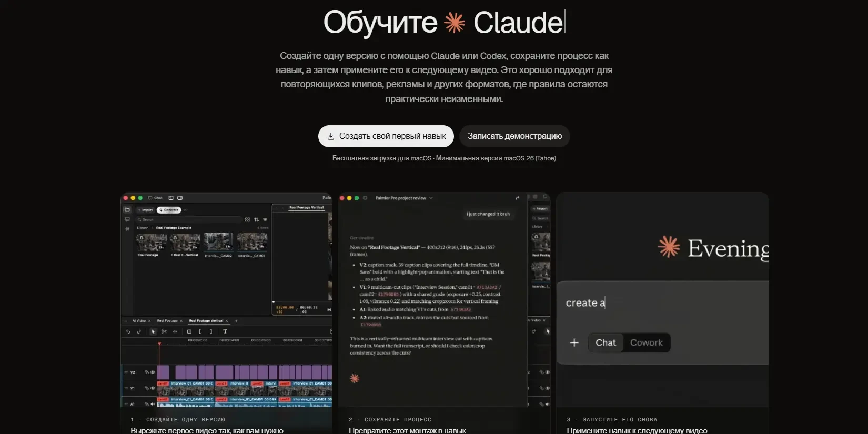Click the share arrow in the chat window
The height and width of the screenshot is (434, 868).
click(x=518, y=198)
